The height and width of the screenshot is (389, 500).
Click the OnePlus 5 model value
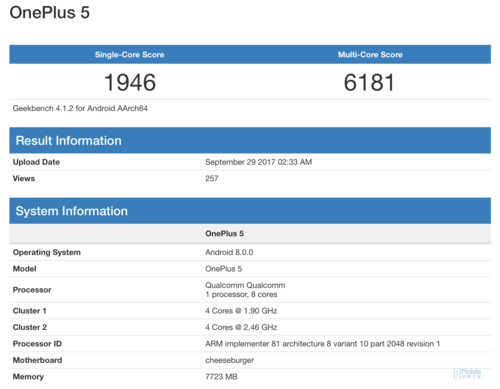(223, 269)
